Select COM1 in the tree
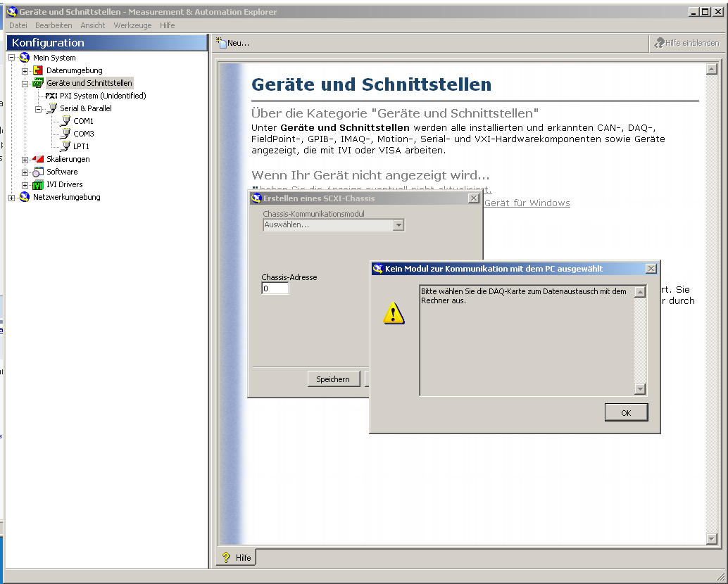 pos(83,121)
